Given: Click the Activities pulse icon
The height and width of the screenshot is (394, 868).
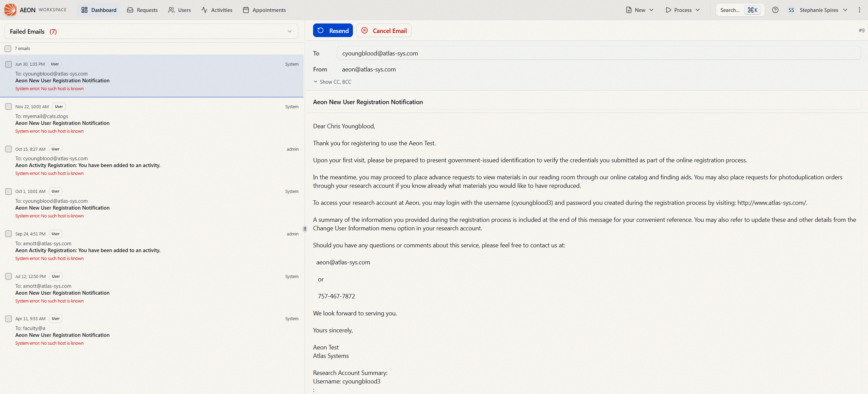Looking at the screenshot, I should [x=204, y=10].
